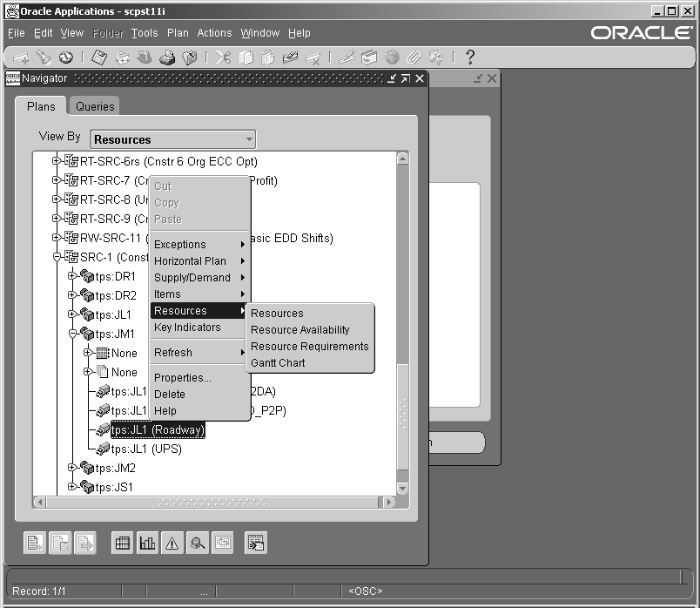Image resolution: width=700 pixels, height=608 pixels.
Task: Click the tree vertical scrollbar up arrow
Action: pos(402,159)
